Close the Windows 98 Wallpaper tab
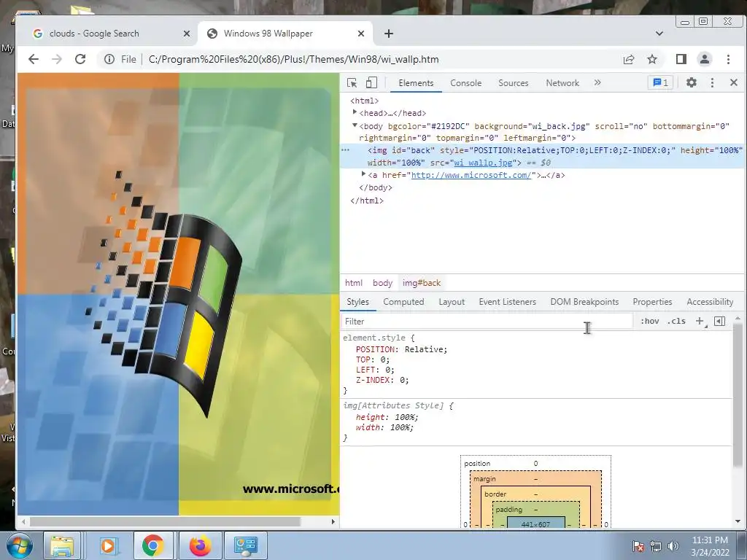The width and height of the screenshot is (747, 560). click(x=361, y=34)
